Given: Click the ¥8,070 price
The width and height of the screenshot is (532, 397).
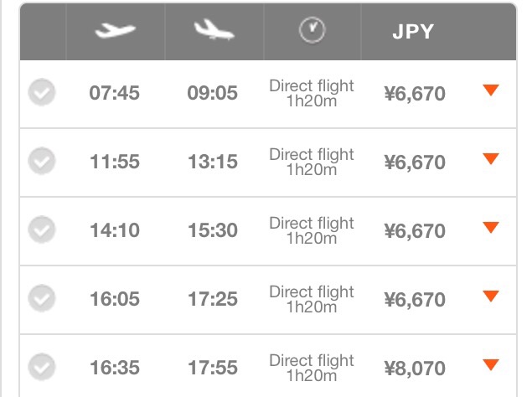Looking at the screenshot, I should point(415,369).
